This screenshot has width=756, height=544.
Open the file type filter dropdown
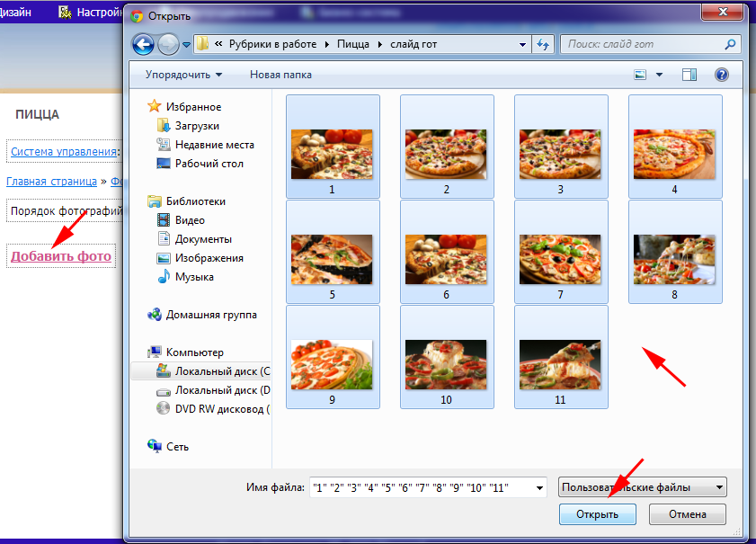point(642,487)
